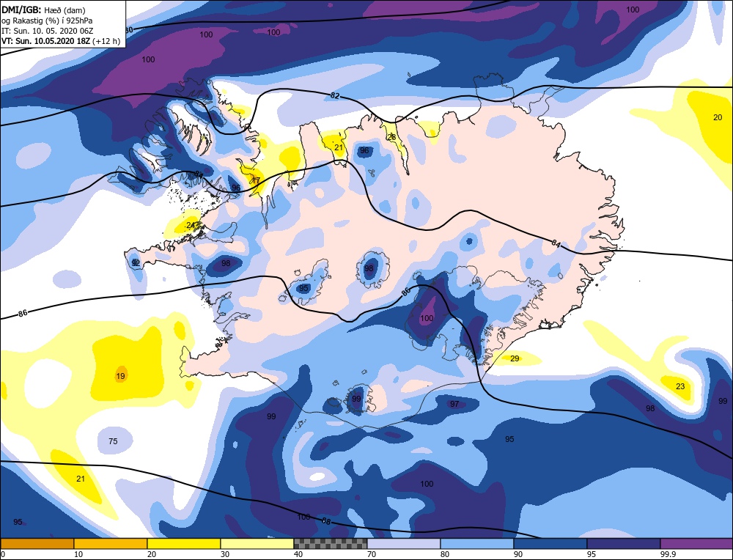Viewport: 733px width, 560px height.
Task: Click the line 'og Rakastig (%) í 925hPa'
Action: tap(47, 20)
